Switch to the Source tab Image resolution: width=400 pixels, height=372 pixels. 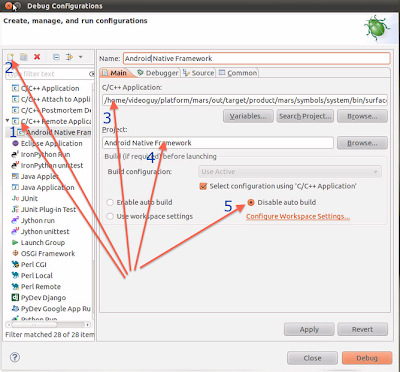pyautogui.click(x=199, y=73)
